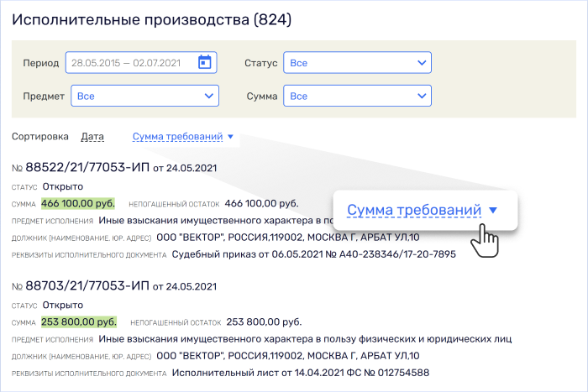Image resolution: width=588 pixels, height=392 pixels.
Task: Click the Предмет dropdown chevron arrow
Action: [x=209, y=96]
